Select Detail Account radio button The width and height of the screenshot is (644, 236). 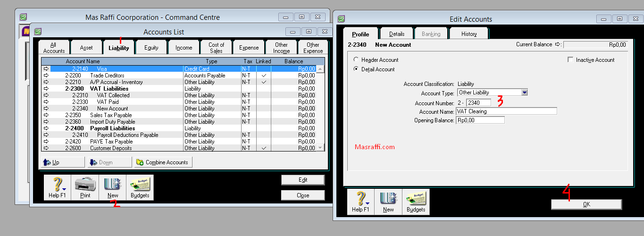pyautogui.click(x=356, y=69)
